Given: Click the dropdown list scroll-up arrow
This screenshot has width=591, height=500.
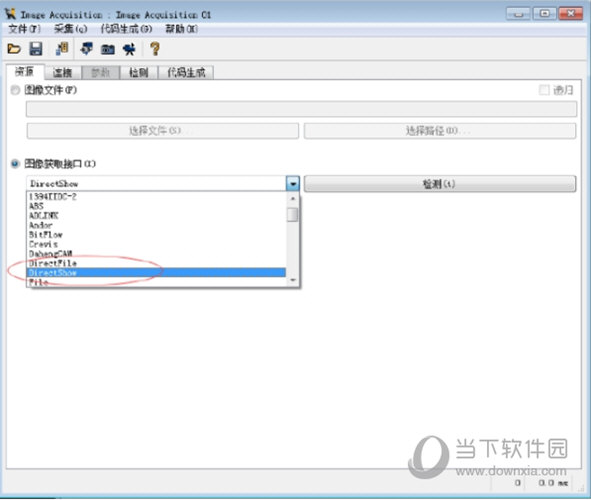Looking at the screenshot, I should tap(292, 198).
